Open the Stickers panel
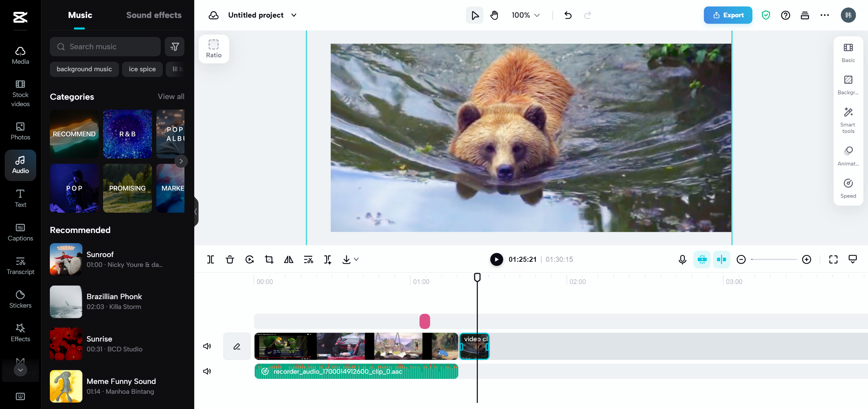The height and width of the screenshot is (409, 868). point(20,299)
